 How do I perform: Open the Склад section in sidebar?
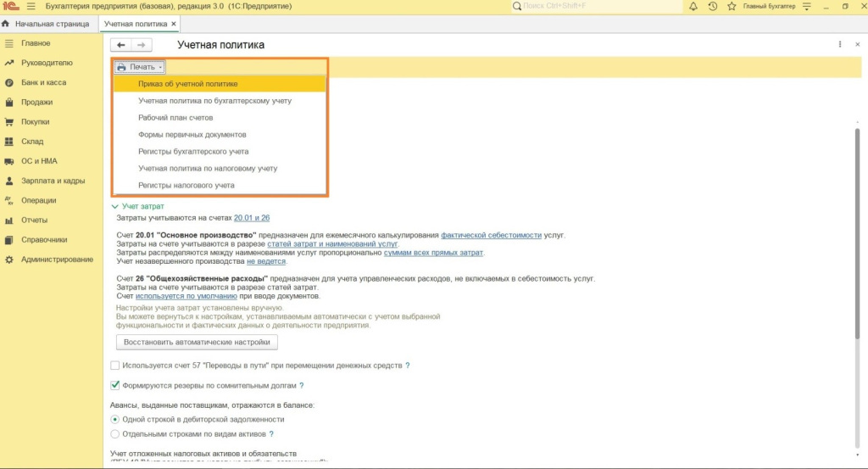pos(32,142)
